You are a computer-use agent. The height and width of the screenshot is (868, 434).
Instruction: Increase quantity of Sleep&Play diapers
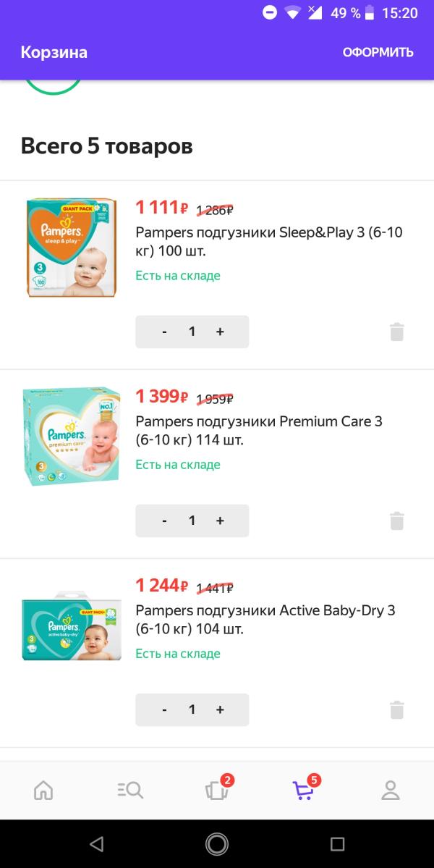coord(220,332)
